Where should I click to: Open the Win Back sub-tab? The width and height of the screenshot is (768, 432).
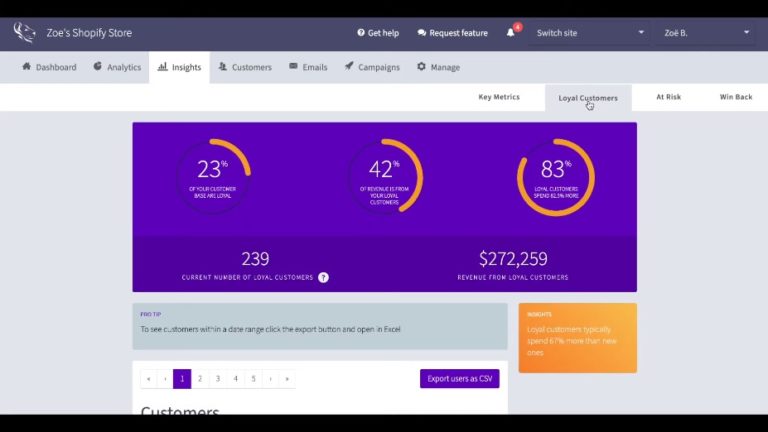(736, 97)
